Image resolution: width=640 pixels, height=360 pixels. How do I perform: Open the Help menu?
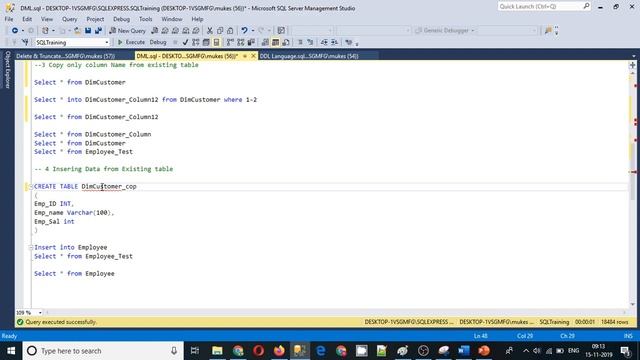pyautogui.click(x=197, y=19)
